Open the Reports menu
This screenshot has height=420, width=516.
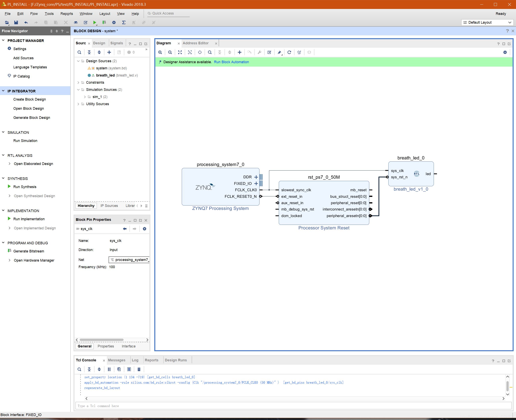67,14
